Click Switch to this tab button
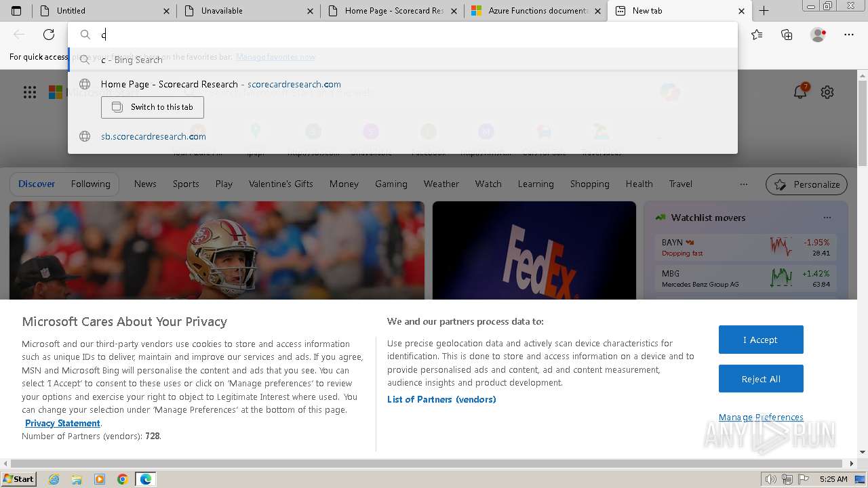 (153, 107)
